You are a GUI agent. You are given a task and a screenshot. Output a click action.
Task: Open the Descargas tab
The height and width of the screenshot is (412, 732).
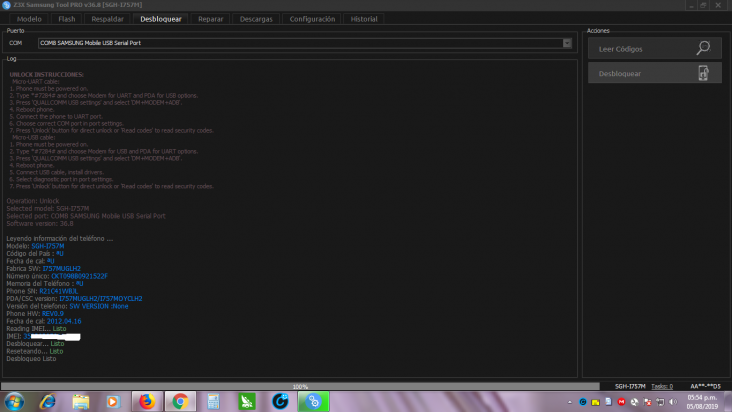point(256,19)
